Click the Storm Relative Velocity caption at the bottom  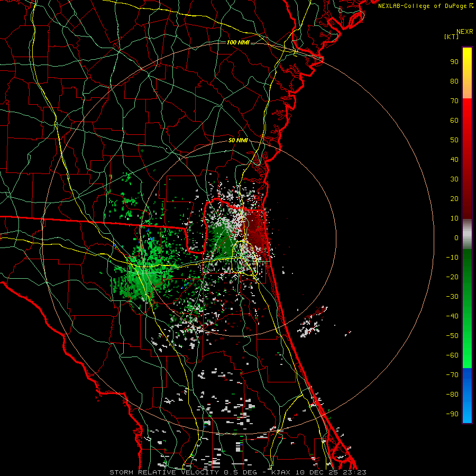238,472
